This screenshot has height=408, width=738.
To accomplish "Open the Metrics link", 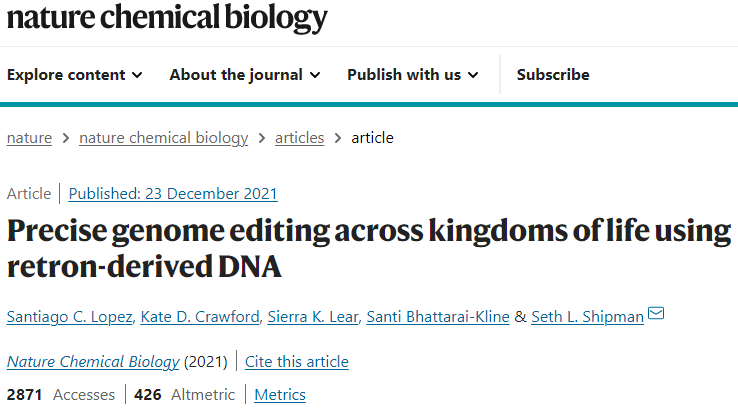I will [x=280, y=394].
